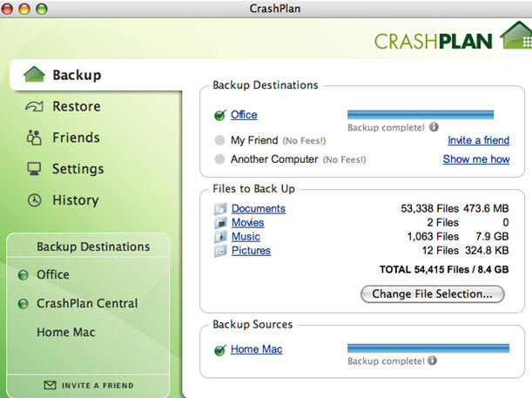Click the info icon beside Home Mac backup complete
Image resolution: width=532 pixels, height=398 pixels.
(x=432, y=361)
